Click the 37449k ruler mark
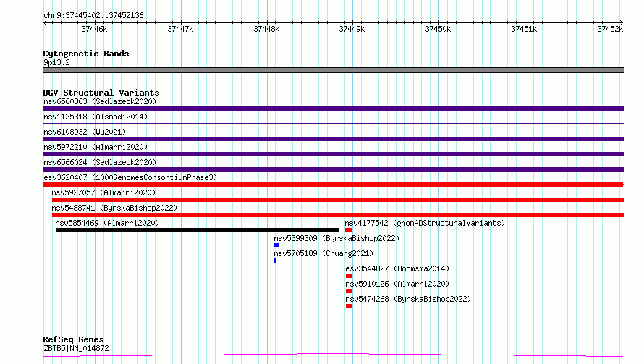This screenshot has width=644, height=364. pos(352,29)
